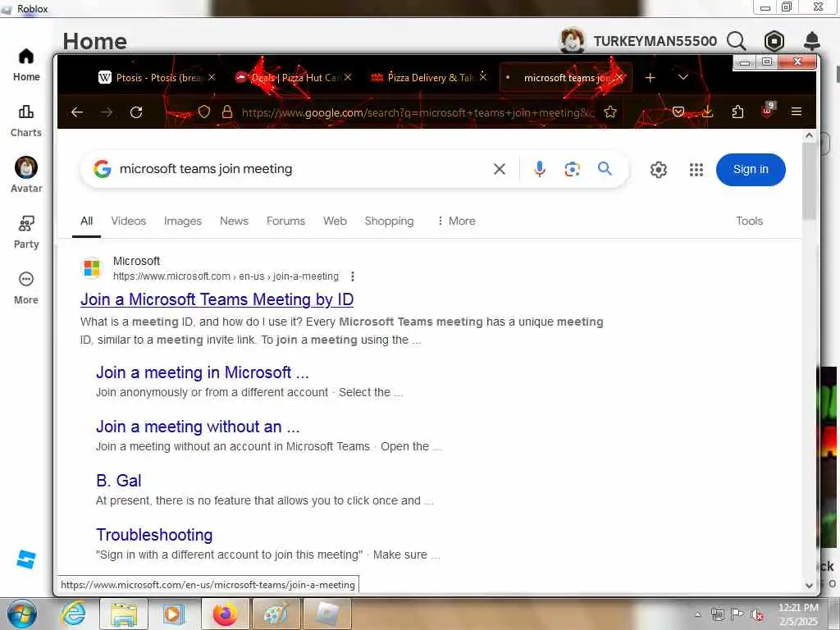
Task: Open Charts in the Roblox sidebar
Action: [x=26, y=121]
